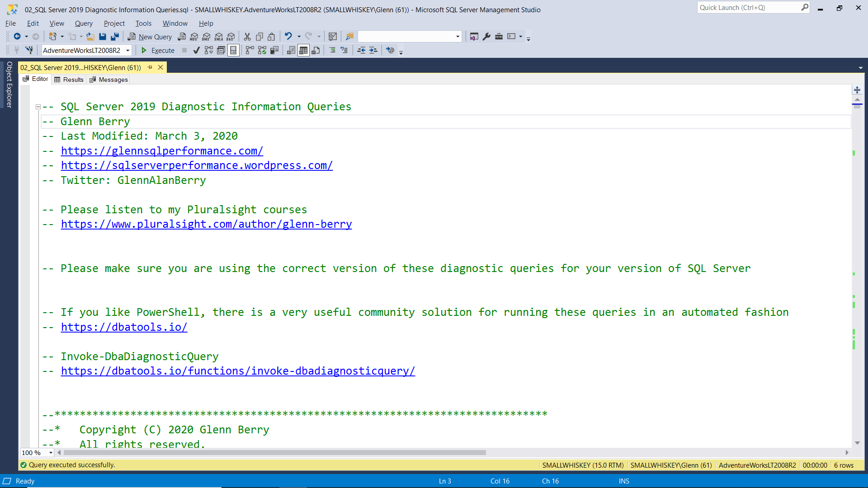Open a new XMLA query

219,37
